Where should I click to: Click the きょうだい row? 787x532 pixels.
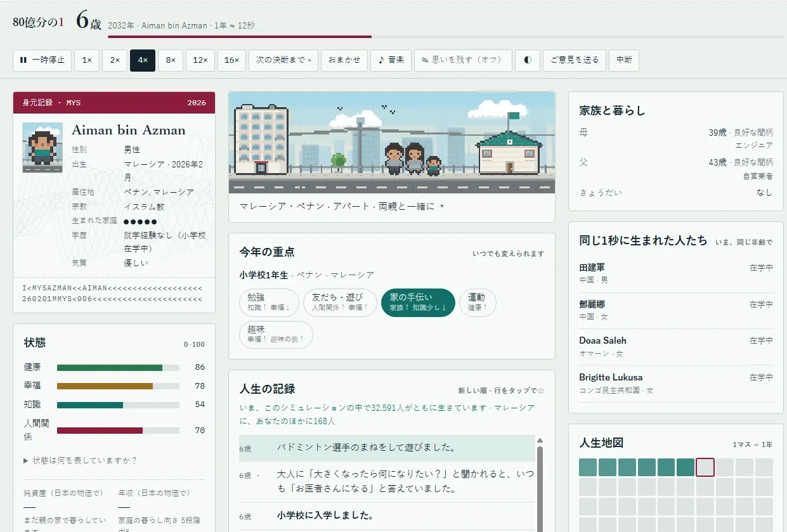[676, 193]
